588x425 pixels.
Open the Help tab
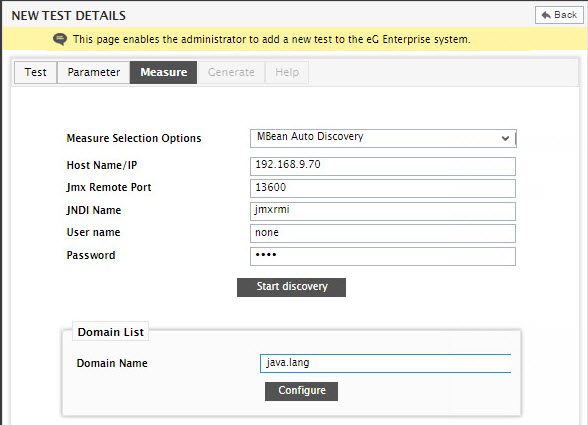pos(287,72)
